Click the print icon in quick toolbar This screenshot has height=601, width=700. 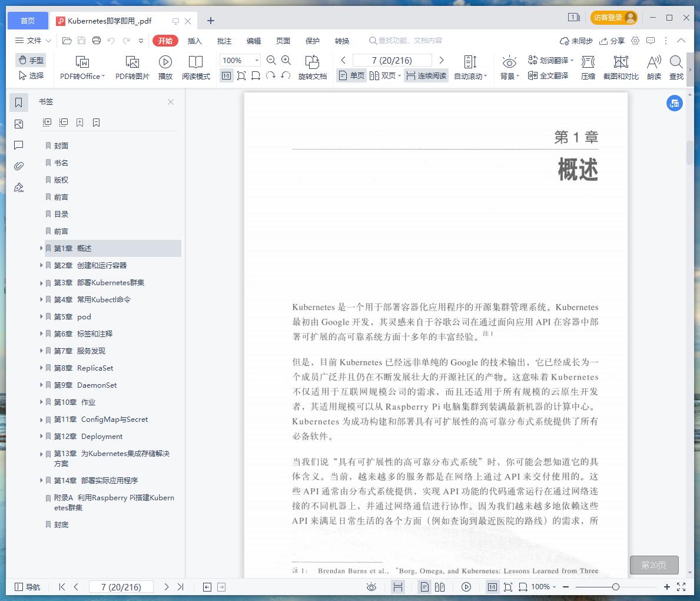pos(97,41)
